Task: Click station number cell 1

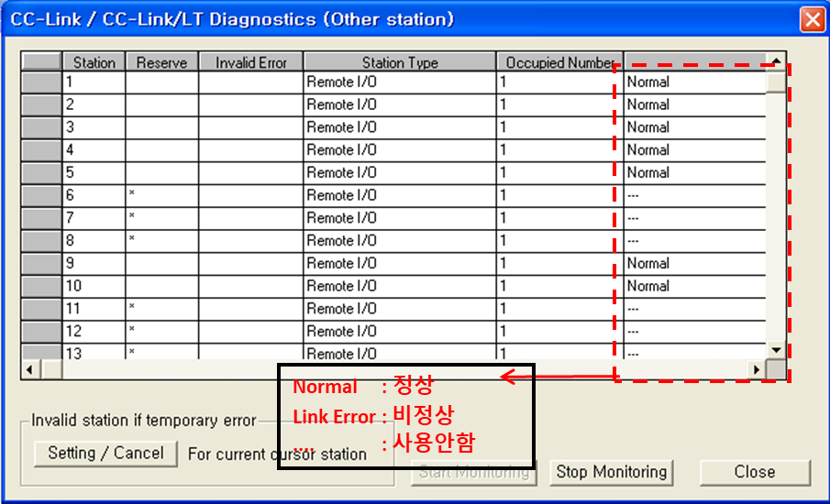Action: (94, 82)
